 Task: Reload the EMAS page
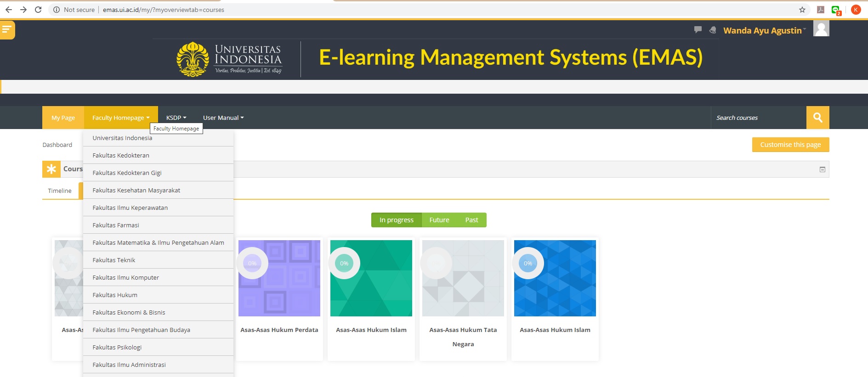(38, 10)
